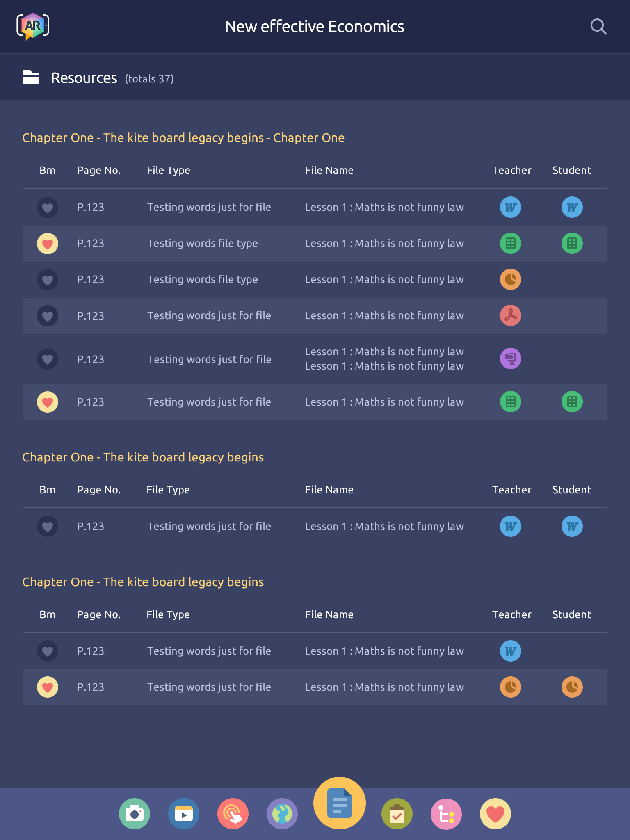Click the File Name column header of first table
The height and width of the screenshot is (840, 630).
tap(329, 170)
